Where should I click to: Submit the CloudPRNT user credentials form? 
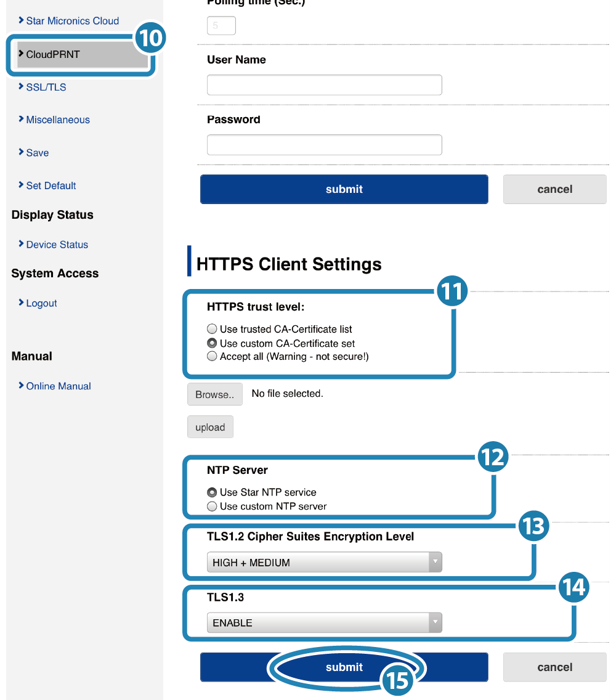[x=344, y=189]
